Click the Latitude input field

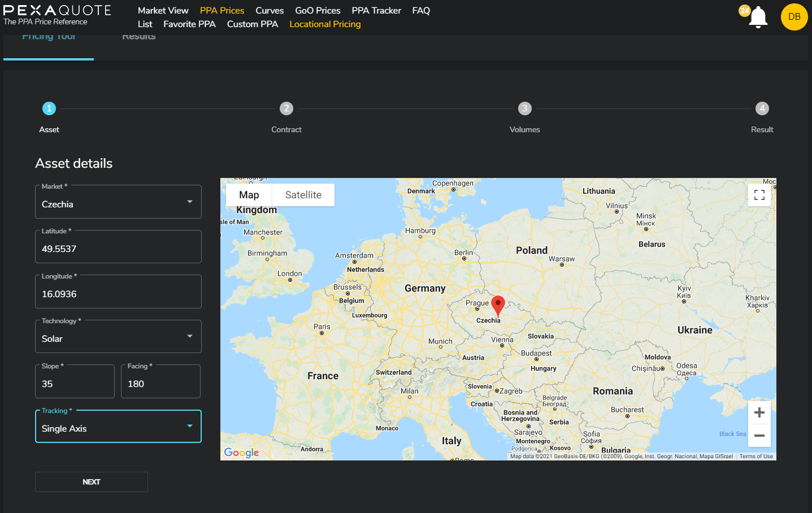pos(118,249)
